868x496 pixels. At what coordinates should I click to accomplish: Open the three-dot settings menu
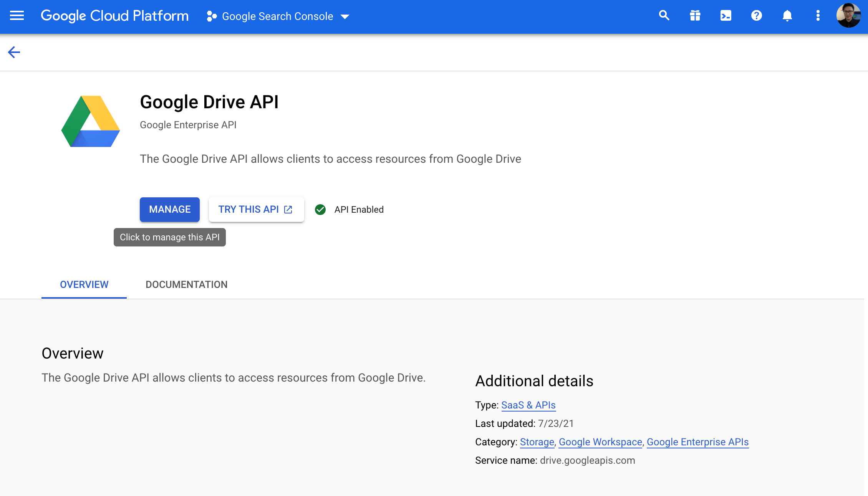pos(818,16)
